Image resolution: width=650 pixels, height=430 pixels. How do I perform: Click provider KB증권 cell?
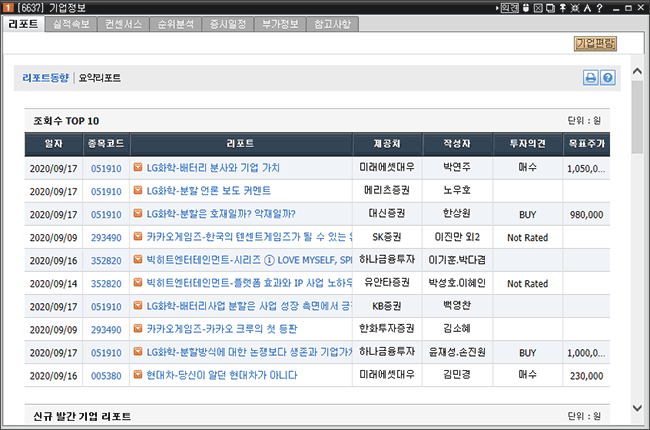387,306
